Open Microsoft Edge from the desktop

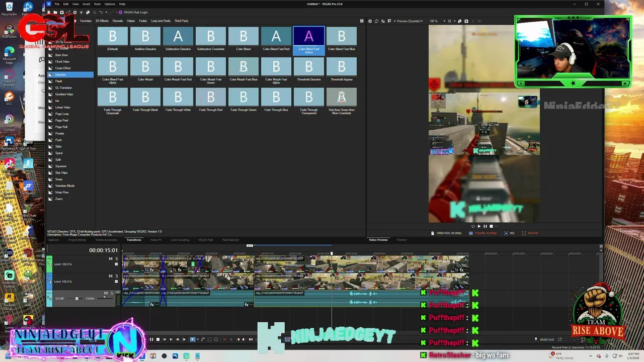(x=9, y=55)
